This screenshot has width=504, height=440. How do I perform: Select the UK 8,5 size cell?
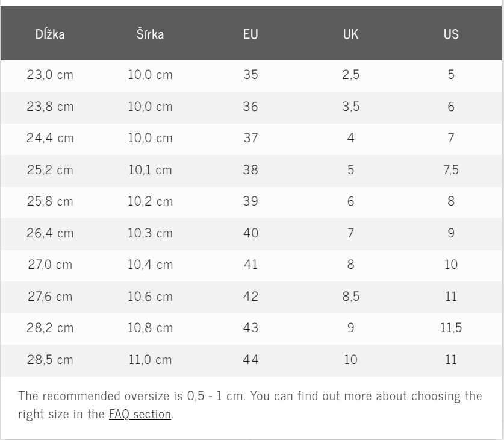pos(350,297)
